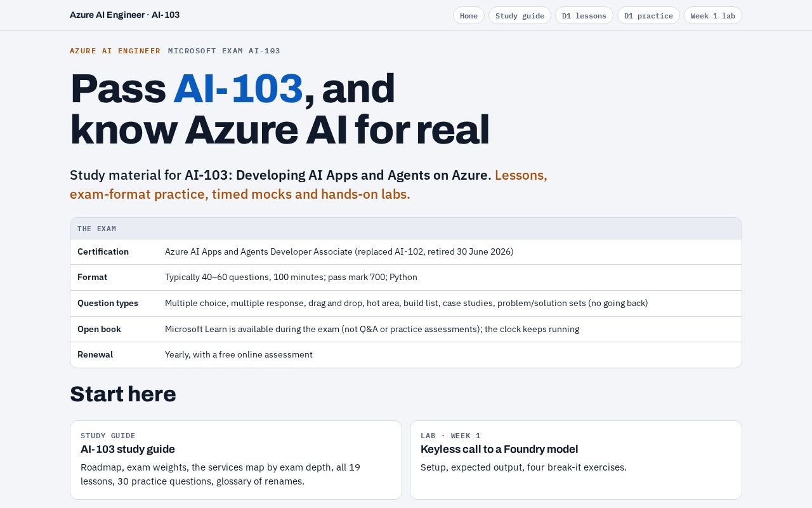Click the Azure AI Apps and Agents Developer Associate text

pyautogui.click(x=339, y=251)
